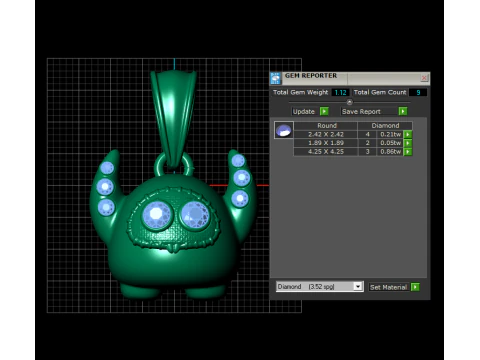The width and height of the screenshot is (480, 360).
Task: Click the Save Report button label
Action: (x=361, y=111)
